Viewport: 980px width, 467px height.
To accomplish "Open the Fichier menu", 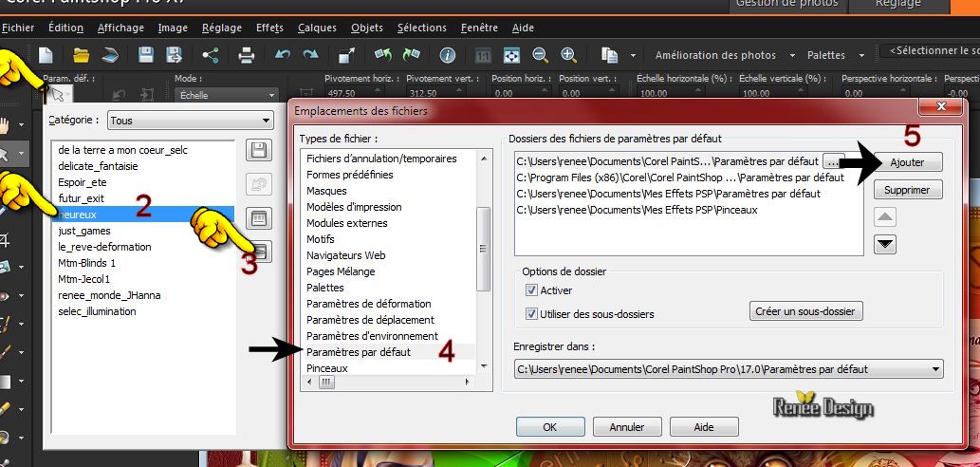I will tap(17, 28).
